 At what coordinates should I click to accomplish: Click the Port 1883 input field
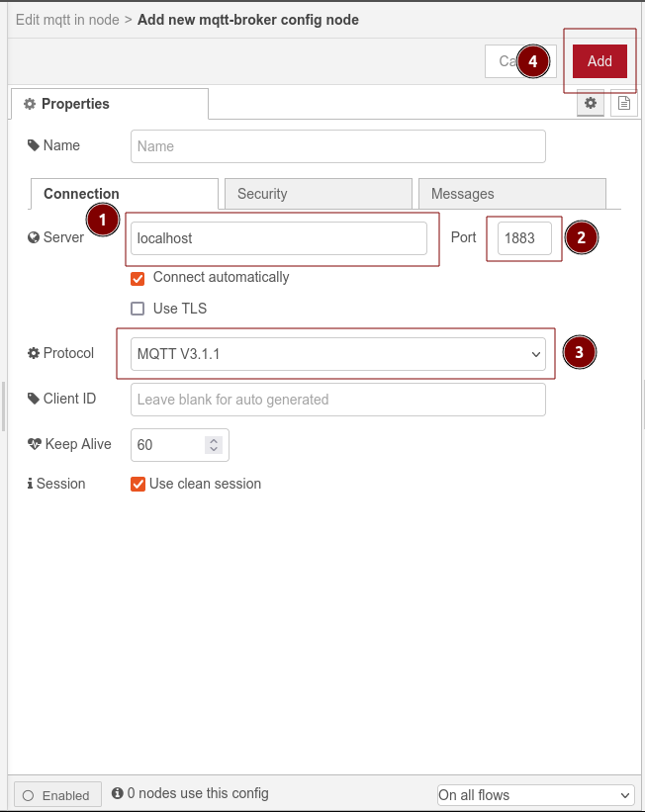click(523, 238)
